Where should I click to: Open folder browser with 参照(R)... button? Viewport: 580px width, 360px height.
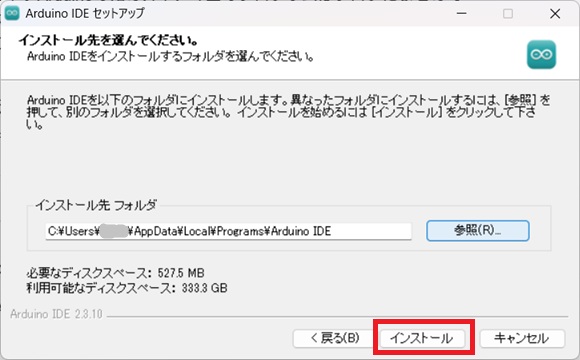(478, 231)
